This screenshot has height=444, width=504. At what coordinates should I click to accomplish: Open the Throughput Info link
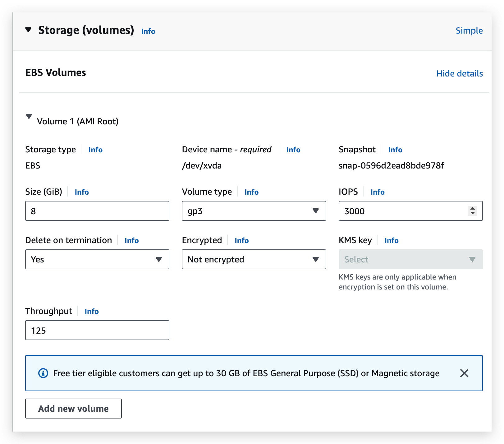[x=91, y=311]
